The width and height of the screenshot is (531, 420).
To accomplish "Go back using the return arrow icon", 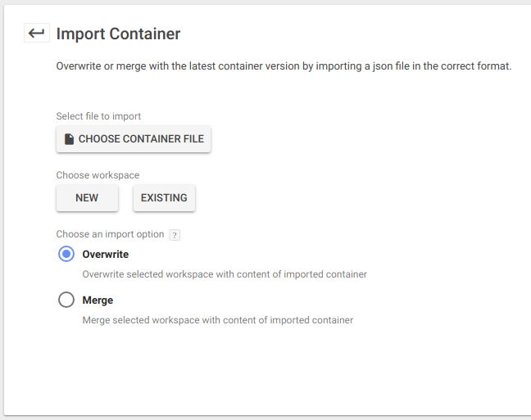I will point(37,33).
